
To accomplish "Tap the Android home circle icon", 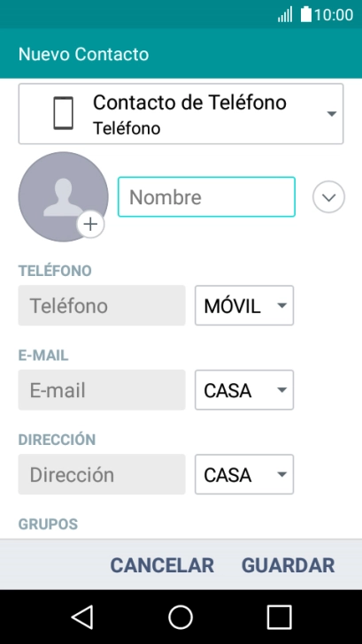I will [x=181, y=617].
